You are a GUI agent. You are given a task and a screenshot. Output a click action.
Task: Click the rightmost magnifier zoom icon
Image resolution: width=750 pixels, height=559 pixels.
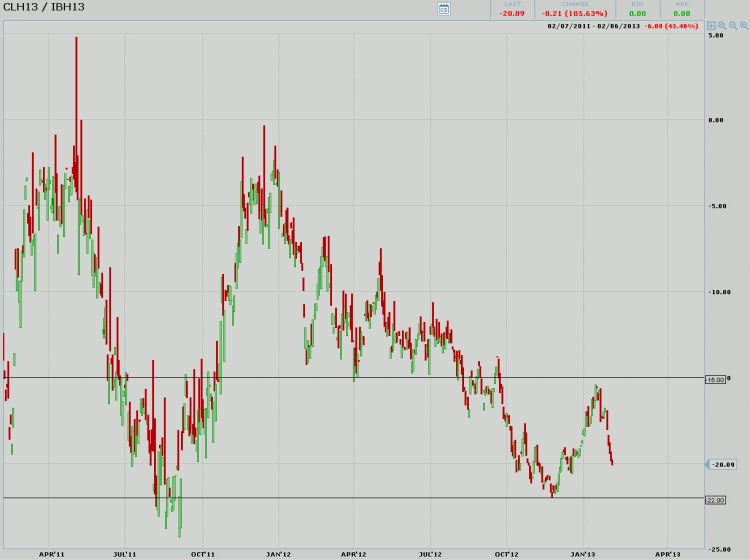pyautogui.click(x=744, y=26)
